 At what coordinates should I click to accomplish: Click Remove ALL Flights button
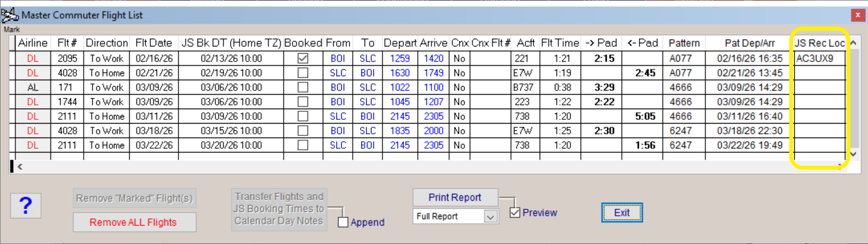pyautogui.click(x=134, y=222)
